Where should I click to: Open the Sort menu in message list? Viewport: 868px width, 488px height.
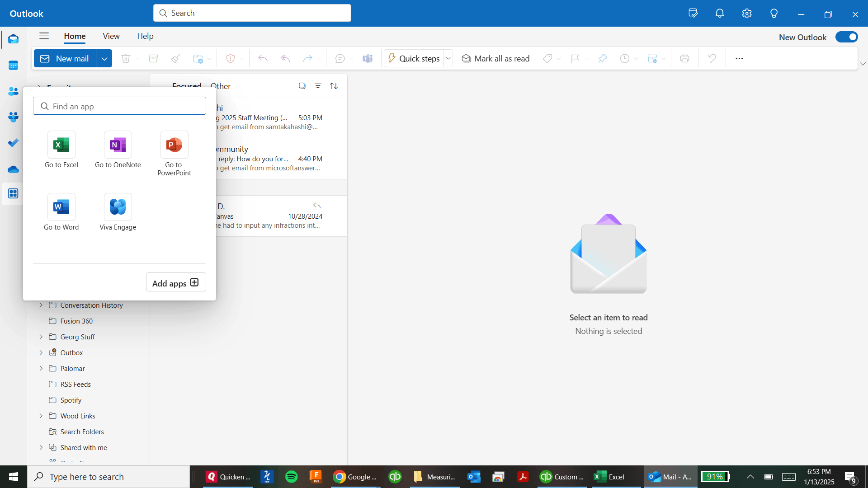tap(334, 86)
